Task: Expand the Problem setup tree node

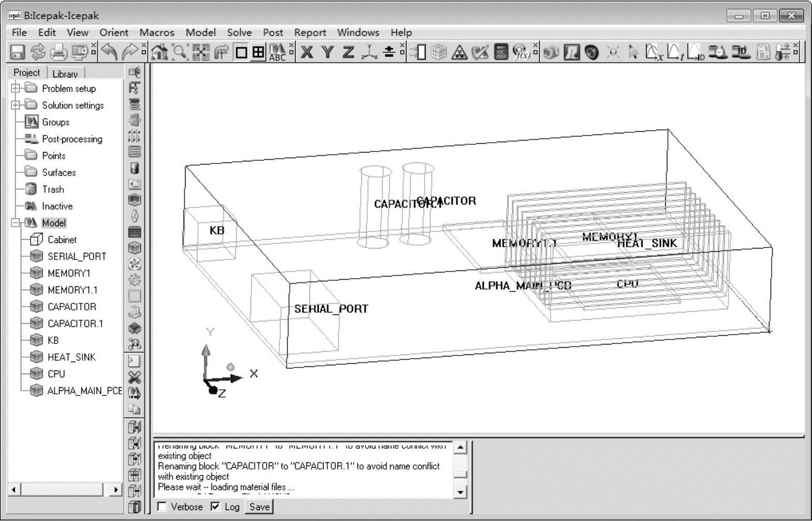Action: (16, 88)
